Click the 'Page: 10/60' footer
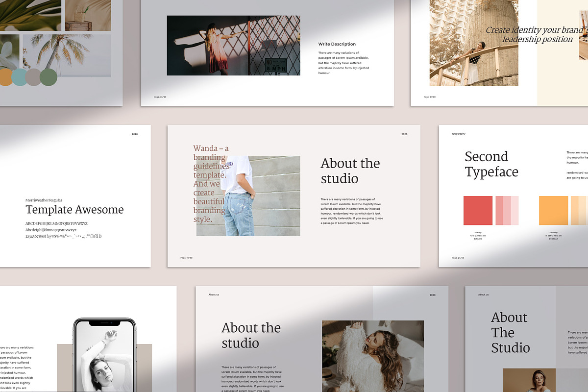Image resolution: width=588 pixels, height=392 pixels. (186, 258)
